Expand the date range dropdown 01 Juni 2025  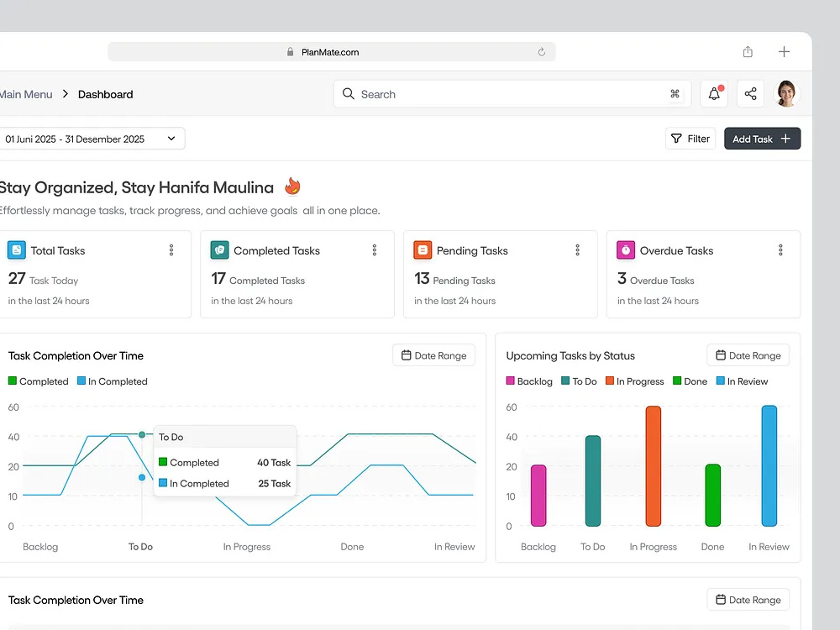coord(92,139)
